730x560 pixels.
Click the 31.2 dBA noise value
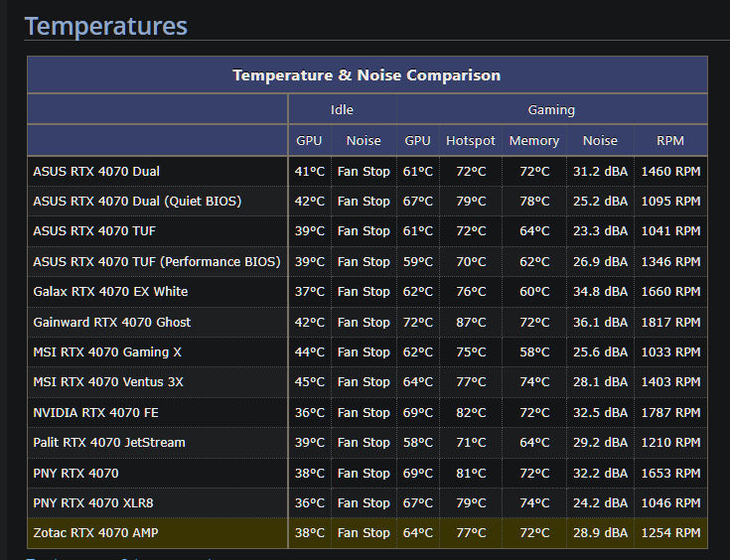(600, 172)
